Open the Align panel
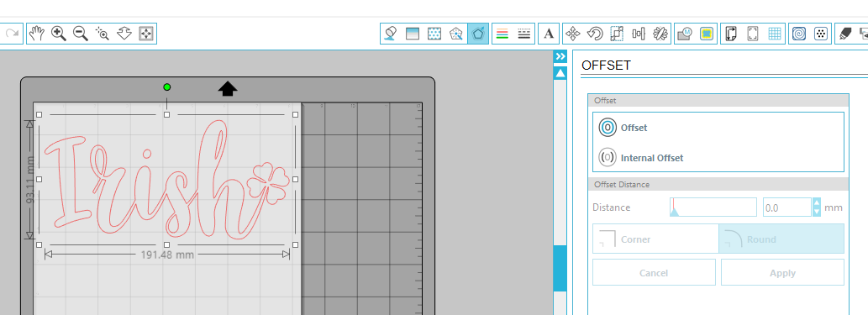The height and width of the screenshot is (315, 868). click(639, 34)
